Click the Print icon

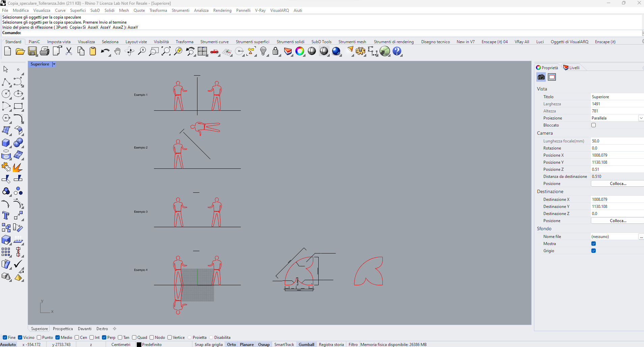coord(45,51)
